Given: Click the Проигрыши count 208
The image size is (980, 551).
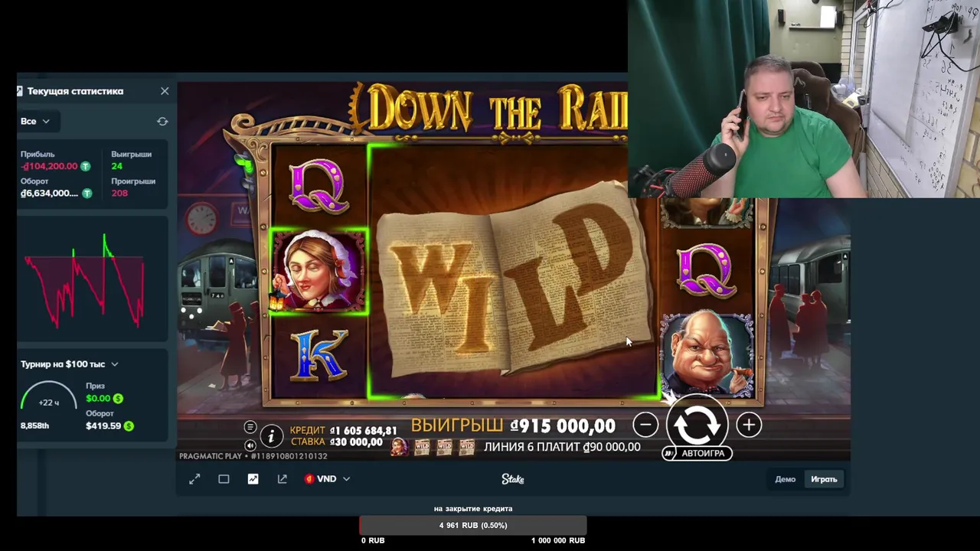Looking at the screenshot, I should (x=119, y=193).
